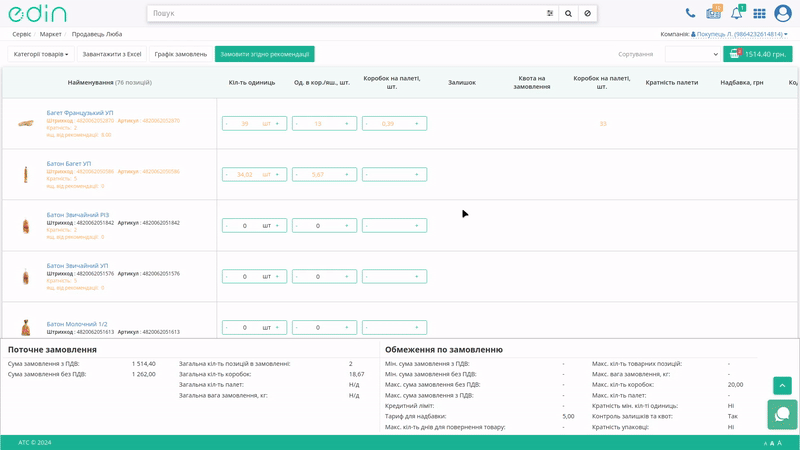Click the Маркет breadcrumb
800x450 pixels.
[x=51, y=34]
